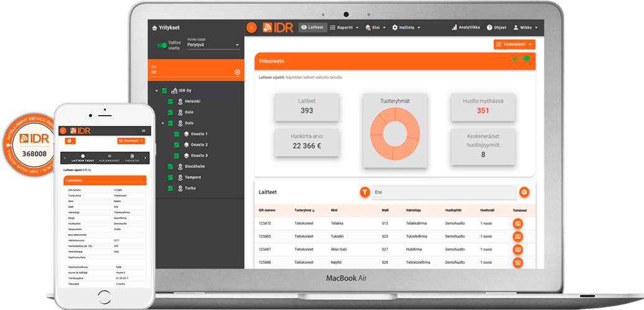Click the Keskeneräiset huoltopyynnöt card

[x=483, y=147]
